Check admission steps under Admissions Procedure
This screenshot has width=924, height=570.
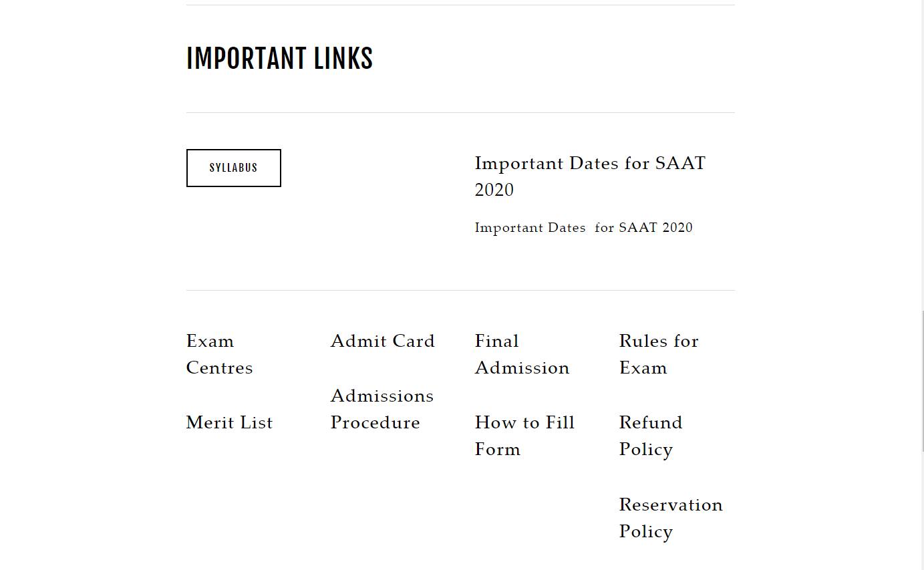click(x=382, y=409)
